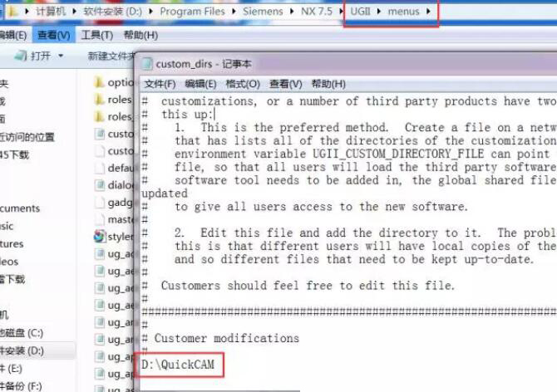Expand the breadcrumb arrow after menus
The image size is (557, 392).
[428, 12]
